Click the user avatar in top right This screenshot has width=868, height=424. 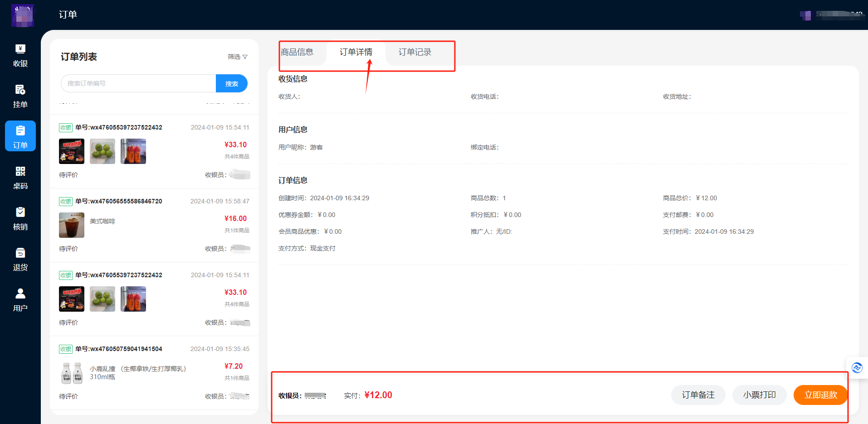[x=805, y=15]
